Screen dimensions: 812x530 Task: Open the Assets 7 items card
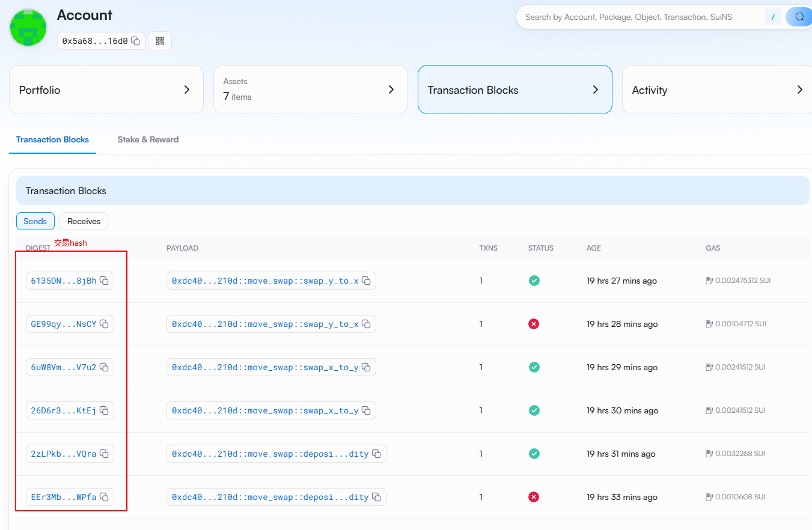pos(311,90)
